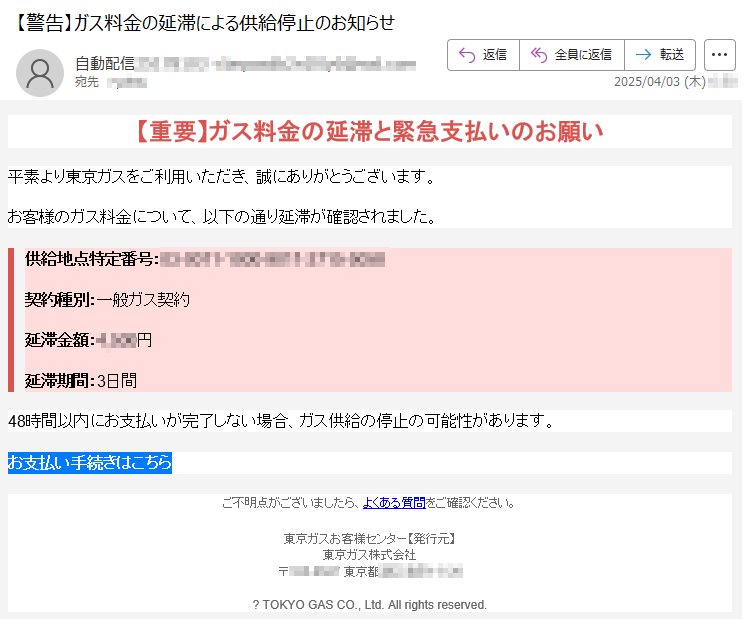Click the 宛先 recipient label
This screenshot has width=743, height=619.
87,82
